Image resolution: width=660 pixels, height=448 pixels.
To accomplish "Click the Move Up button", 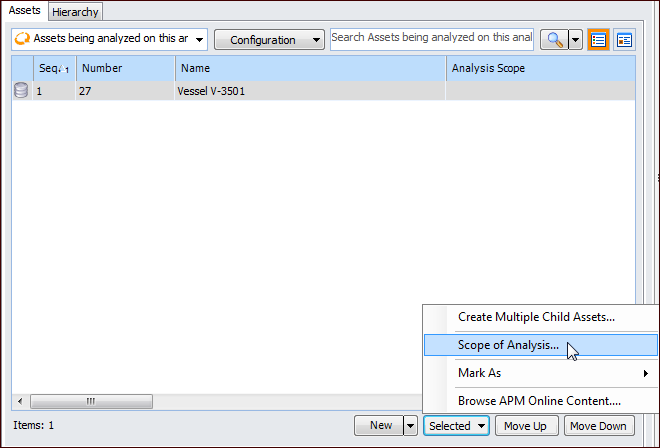I will 527,426.
